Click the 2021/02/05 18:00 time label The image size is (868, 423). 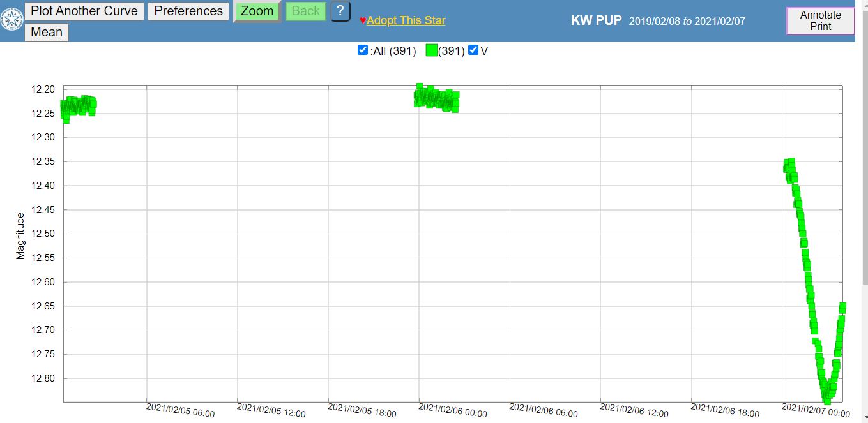pos(362,410)
